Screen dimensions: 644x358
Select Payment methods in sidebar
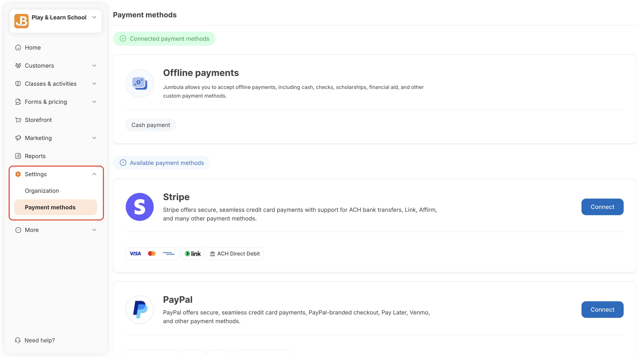click(50, 207)
